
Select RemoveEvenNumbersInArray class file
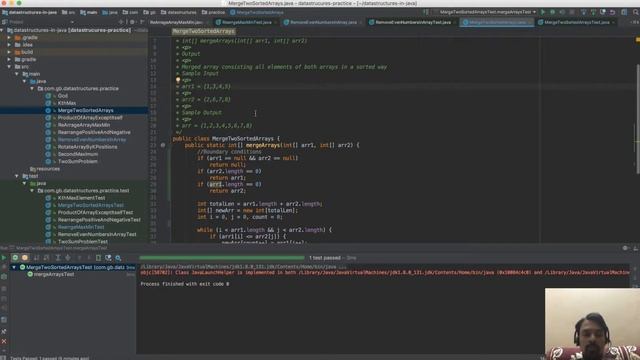[91, 140]
